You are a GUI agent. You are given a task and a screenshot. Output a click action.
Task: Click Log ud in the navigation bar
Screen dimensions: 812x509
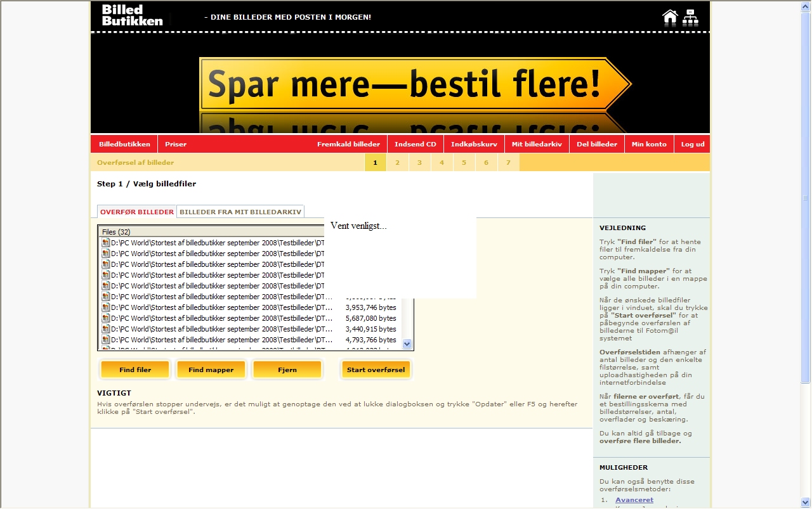(x=692, y=144)
